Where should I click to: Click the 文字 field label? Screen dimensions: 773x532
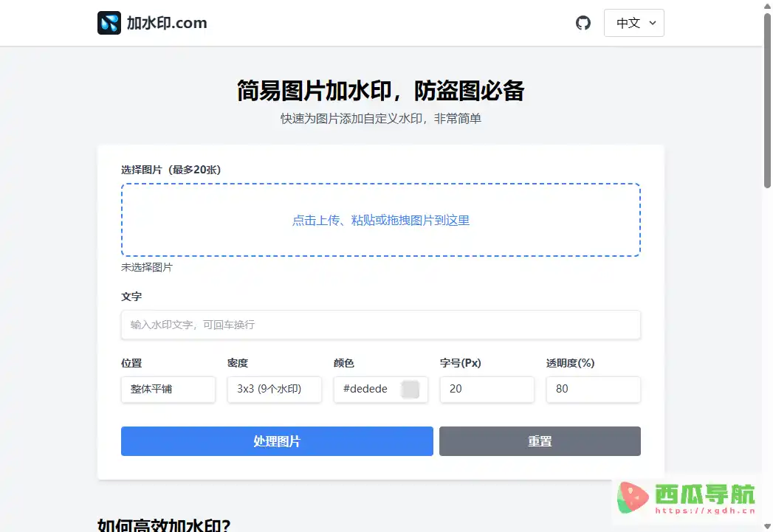[x=131, y=297]
